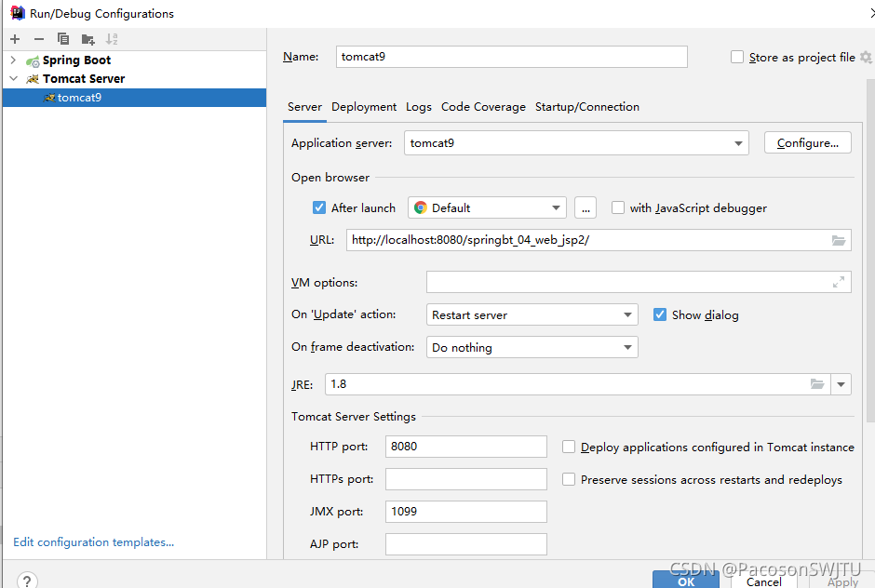The image size is (875, 588).
Task: Check Preserve sessions across restarts and redeploys
Action: point(569,479)
